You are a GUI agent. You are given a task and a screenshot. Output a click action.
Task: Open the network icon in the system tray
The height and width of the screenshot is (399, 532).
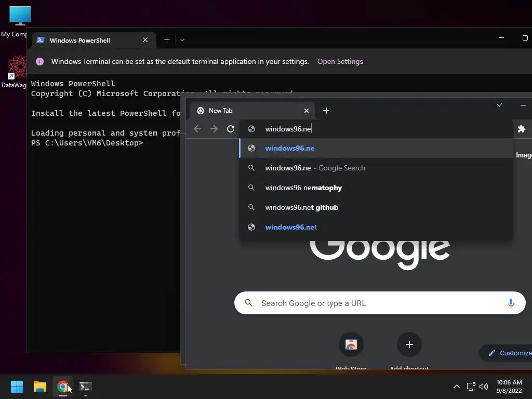coord(471,387)
